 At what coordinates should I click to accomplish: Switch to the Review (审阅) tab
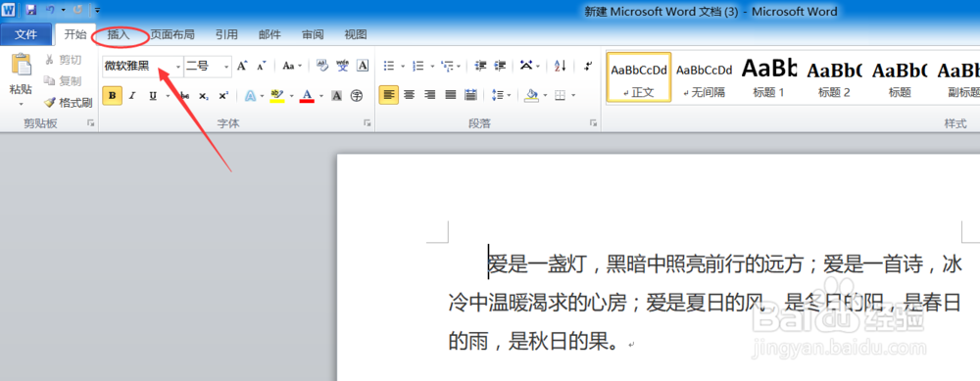click(313, 34)
